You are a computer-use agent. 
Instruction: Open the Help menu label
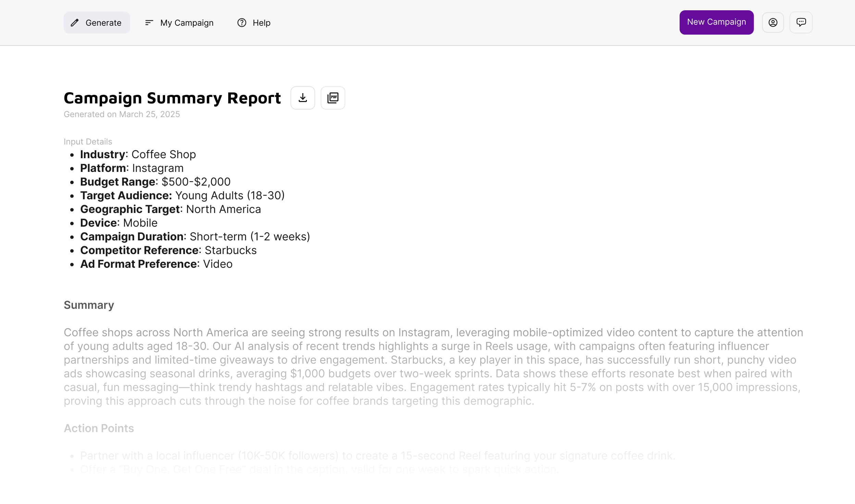click(x=261, y=23)
